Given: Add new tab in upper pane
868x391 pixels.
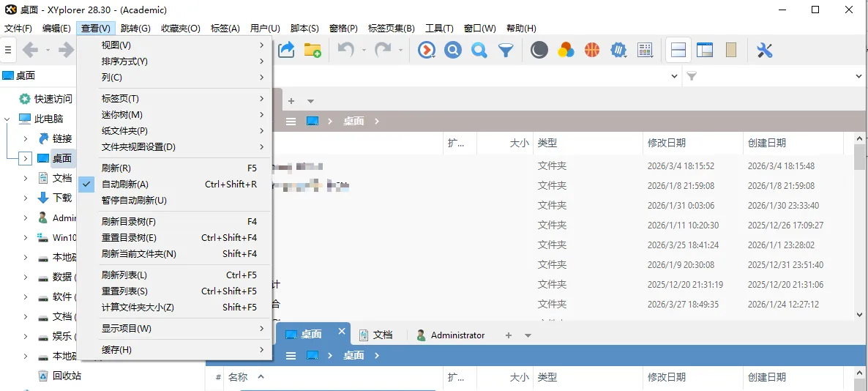Looking at the screenshot, I should (x=291, y=101).
